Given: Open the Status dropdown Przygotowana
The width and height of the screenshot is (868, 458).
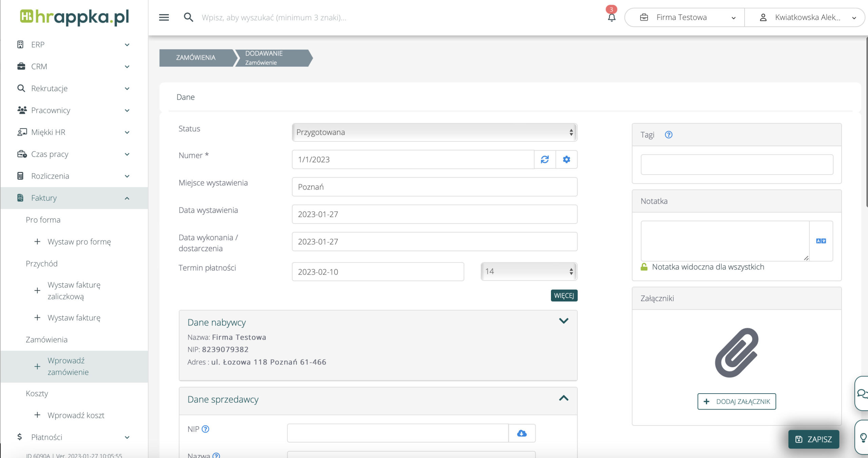Looking at the screenshot, I should point(434,132).
